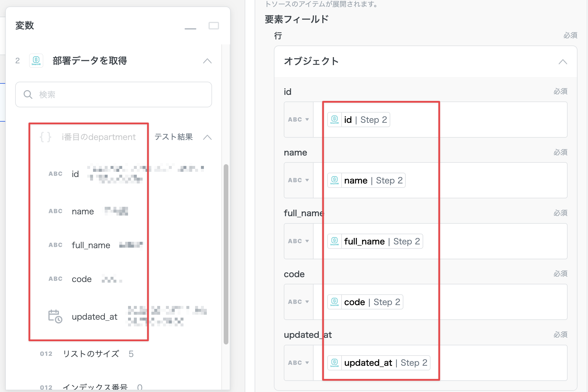Click the SmartHR icon in id pill
This screenshot has width=588, height=392.
tap(335, 120)
